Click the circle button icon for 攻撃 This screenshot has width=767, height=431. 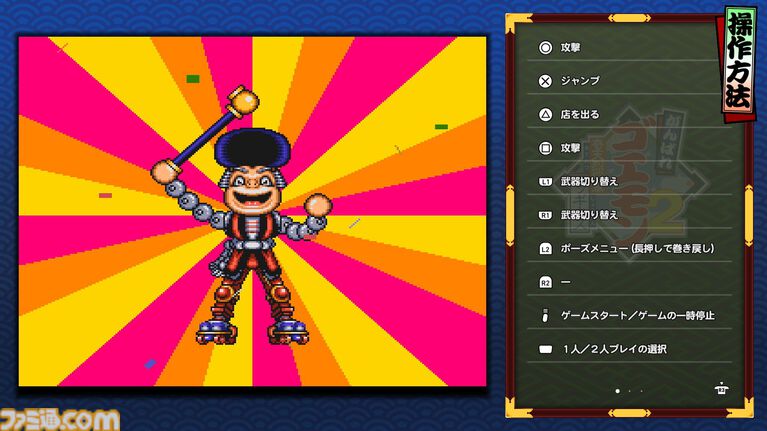(545, 47)
